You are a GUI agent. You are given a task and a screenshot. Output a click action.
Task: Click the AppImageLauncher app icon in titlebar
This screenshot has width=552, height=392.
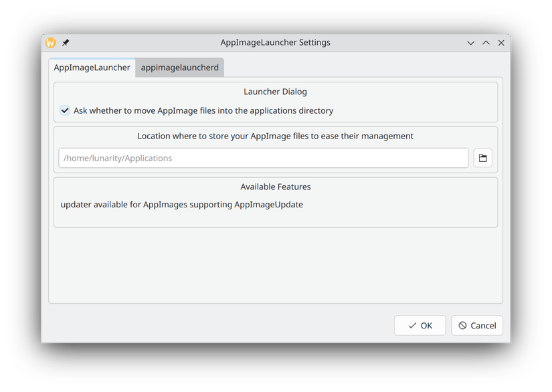point(49,42)
